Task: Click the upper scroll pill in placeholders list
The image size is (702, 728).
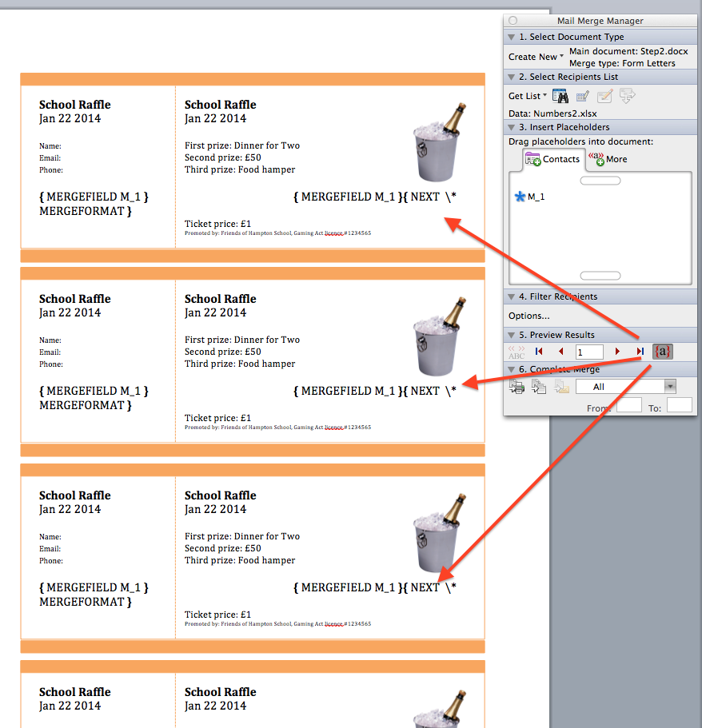Action: 600,181
